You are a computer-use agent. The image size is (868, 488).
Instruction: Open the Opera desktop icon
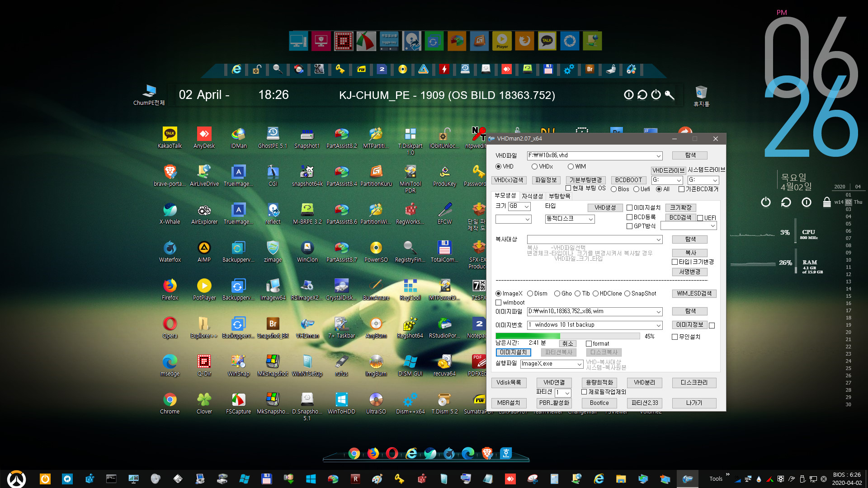[x=170, y=327]
